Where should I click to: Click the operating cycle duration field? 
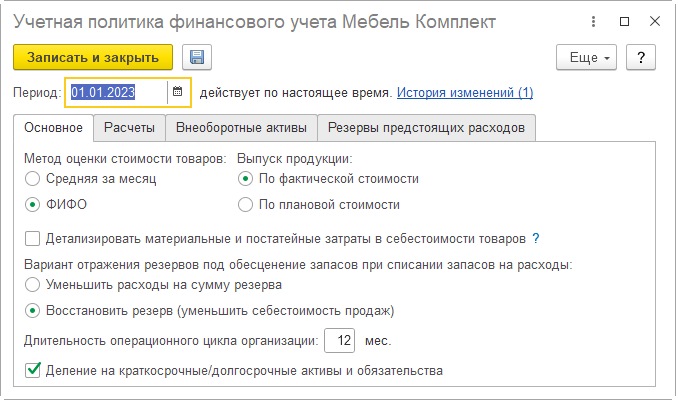(x=340, y=341)
